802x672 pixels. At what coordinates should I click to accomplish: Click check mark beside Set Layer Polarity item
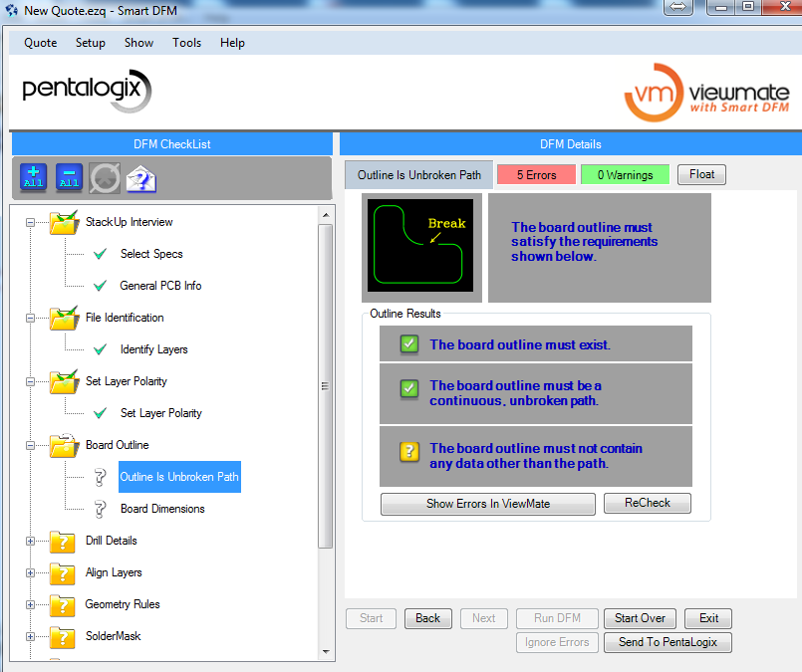[x=101, y=413]
